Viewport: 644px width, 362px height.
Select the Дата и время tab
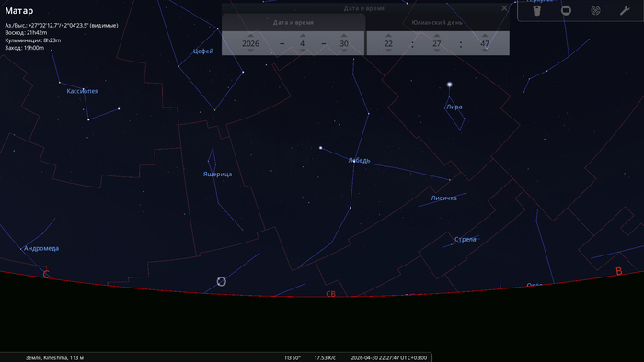click(293, 23)
